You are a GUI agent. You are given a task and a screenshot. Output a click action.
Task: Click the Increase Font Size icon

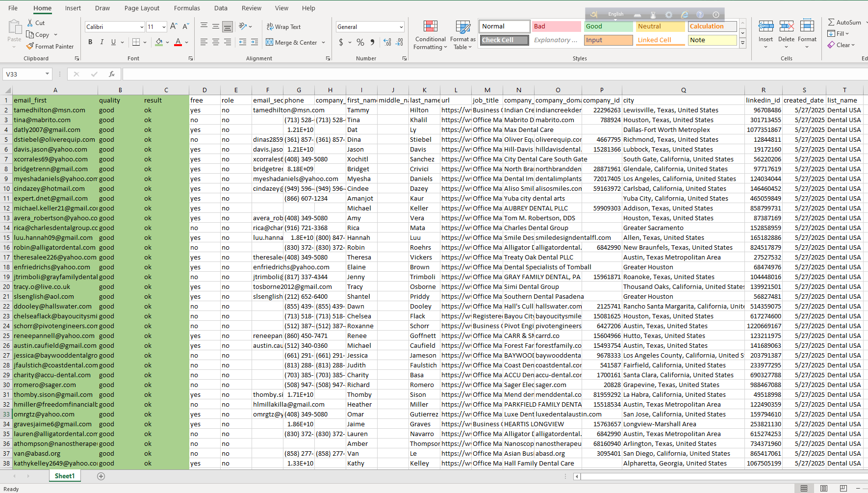tap(174, 26)
